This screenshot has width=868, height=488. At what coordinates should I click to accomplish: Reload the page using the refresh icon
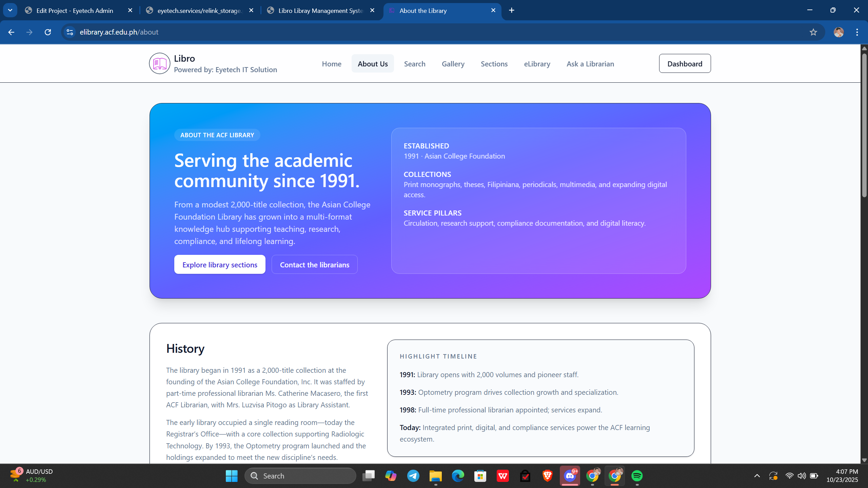tap(48, 32)
